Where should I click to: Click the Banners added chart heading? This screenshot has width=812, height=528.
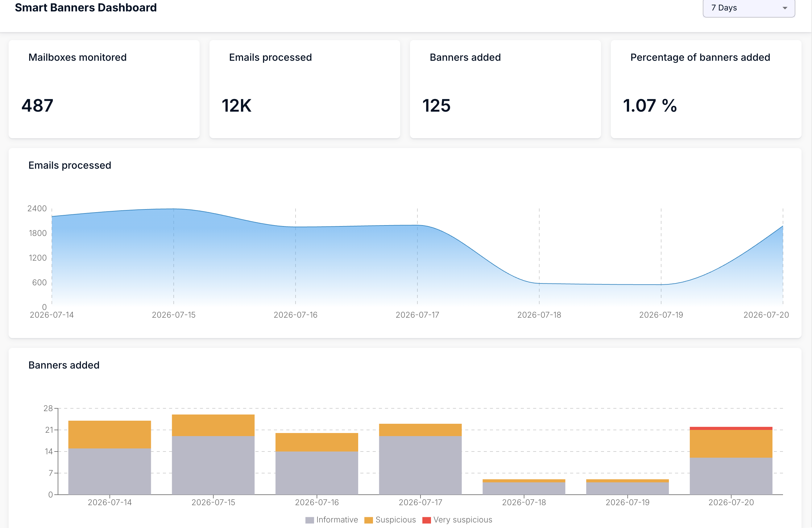click(64, 365)
